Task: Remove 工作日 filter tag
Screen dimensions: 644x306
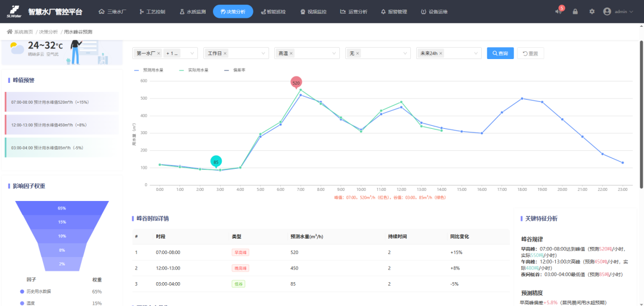Action: 225,54
